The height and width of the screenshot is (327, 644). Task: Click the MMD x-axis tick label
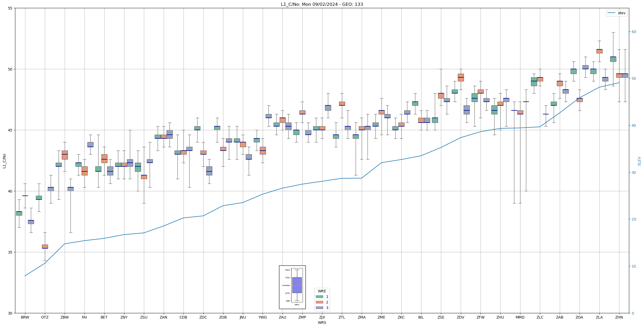pyautogui.click(x=520, y=317)
